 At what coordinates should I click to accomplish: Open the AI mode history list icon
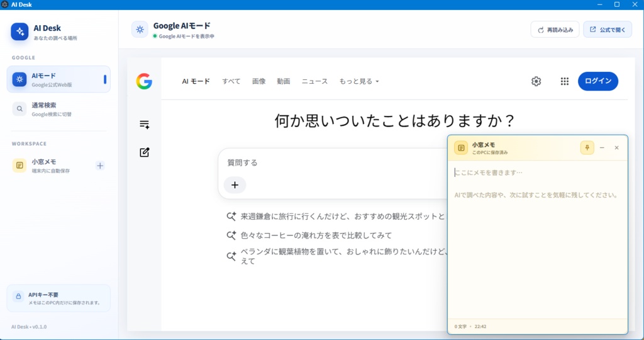point(144,125)
